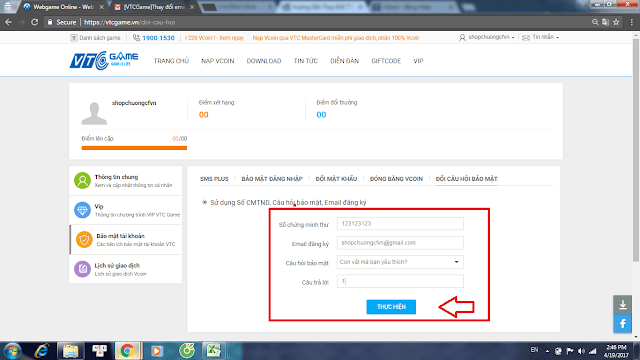
Task: Switch to ĐỔI MẬT KHẨU tab
Action: (x=336, y=179)
